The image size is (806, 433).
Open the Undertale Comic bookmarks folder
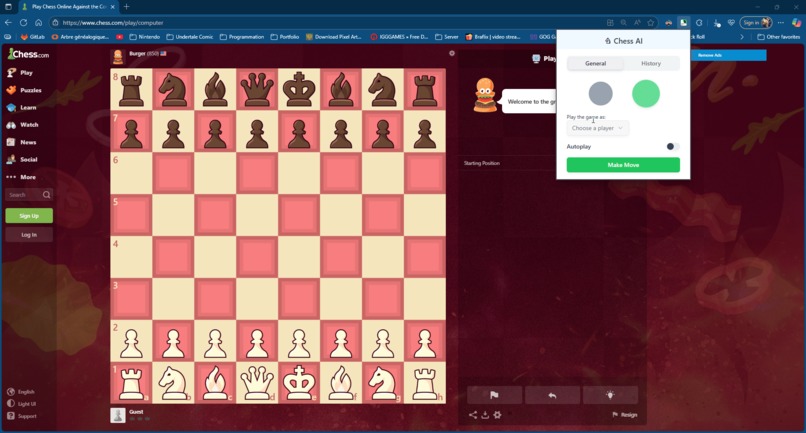coord(190,37)
